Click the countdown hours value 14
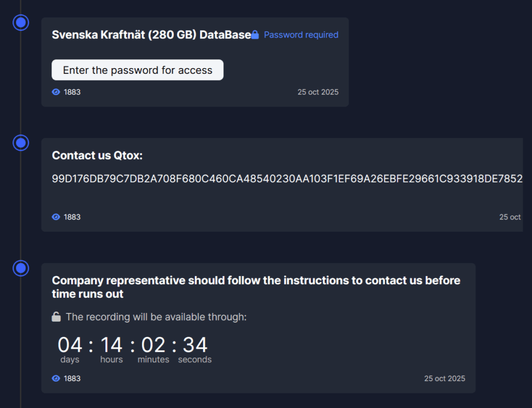This screenshot has height=408, width=532. click(111, 345)
